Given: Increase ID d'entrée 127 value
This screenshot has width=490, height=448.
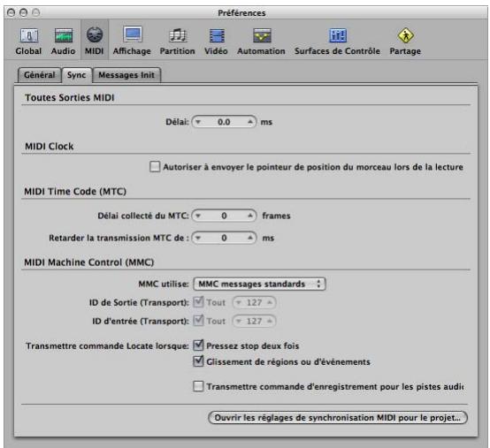Looking at the screenshot, I should [x=270, y=321].
